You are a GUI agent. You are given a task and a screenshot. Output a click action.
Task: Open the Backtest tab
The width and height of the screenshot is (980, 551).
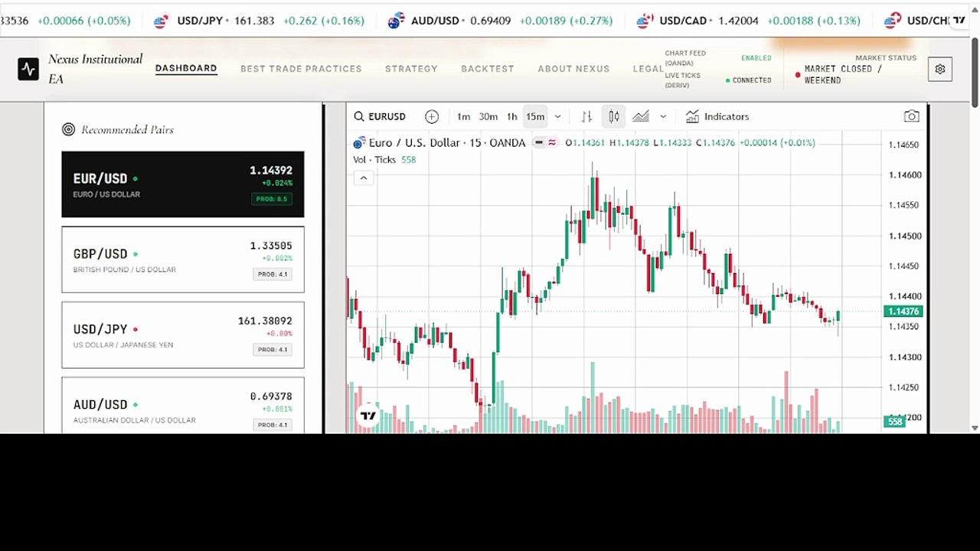[488, 68]
